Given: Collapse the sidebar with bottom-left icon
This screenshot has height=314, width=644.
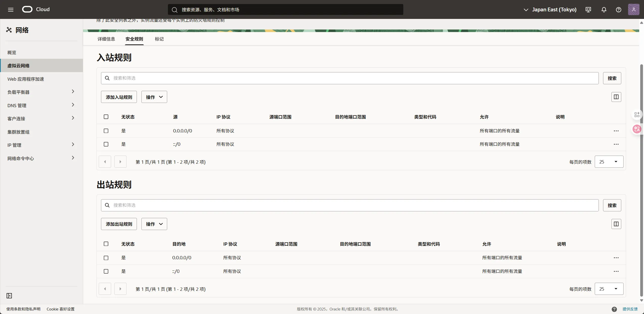Looking at the screenshot, I should tap(9, 296).
